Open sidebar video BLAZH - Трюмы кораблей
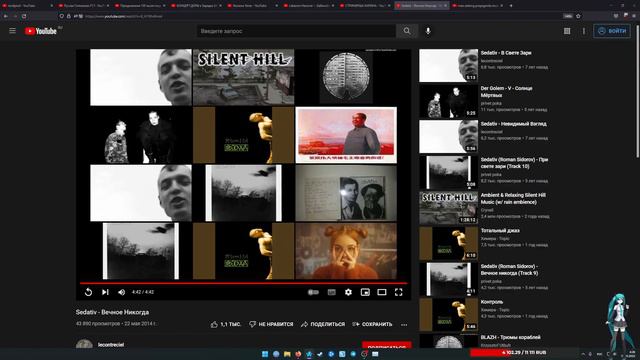The height and width of the screenshot is (360, 640). pos(510,338)
